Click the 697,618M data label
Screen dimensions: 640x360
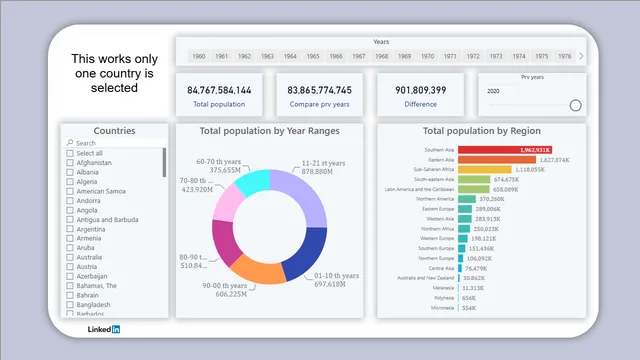(330, 284)
